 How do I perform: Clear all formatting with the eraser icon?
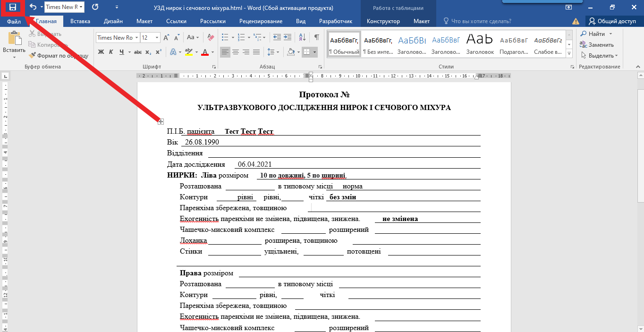211,38
